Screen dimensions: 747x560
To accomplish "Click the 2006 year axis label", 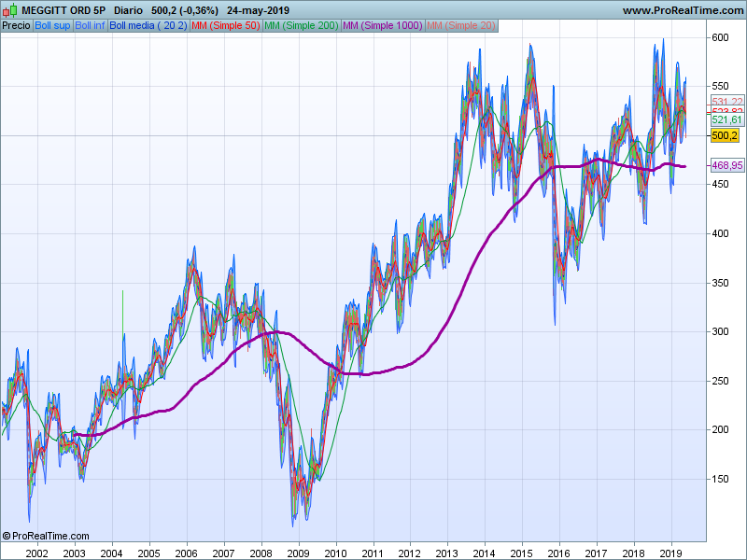I will tap(186, 553).
